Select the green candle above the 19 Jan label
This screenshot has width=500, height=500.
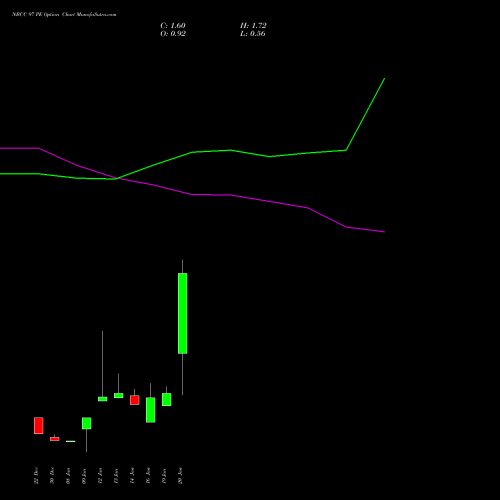167,399
